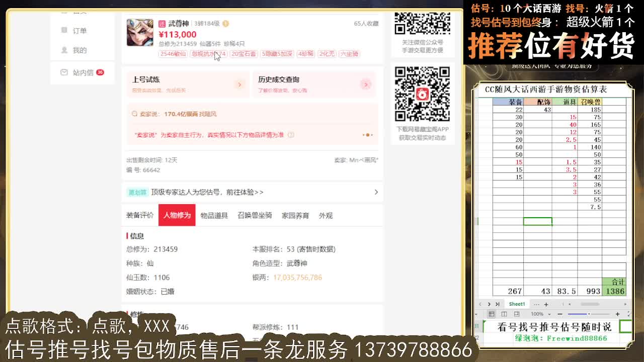Select the normal view icon in spreadsheet status bar
644x362 pixels.
[492, 314]
